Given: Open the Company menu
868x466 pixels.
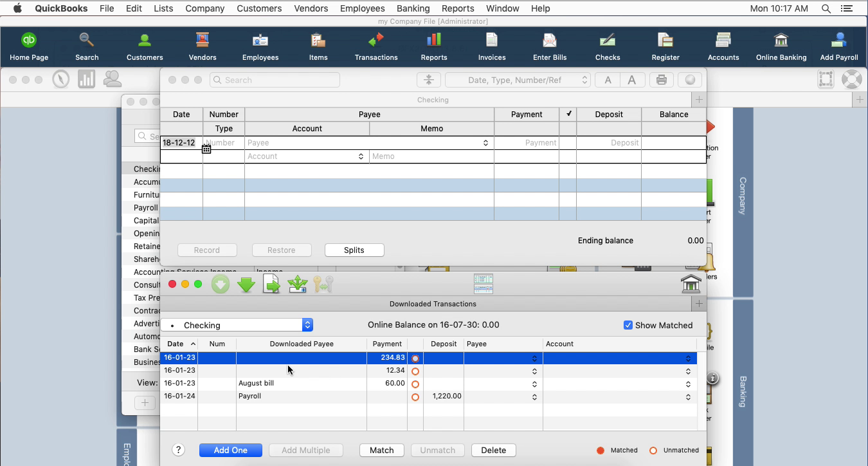Looking at the screenshot, I should pos(204,8).
